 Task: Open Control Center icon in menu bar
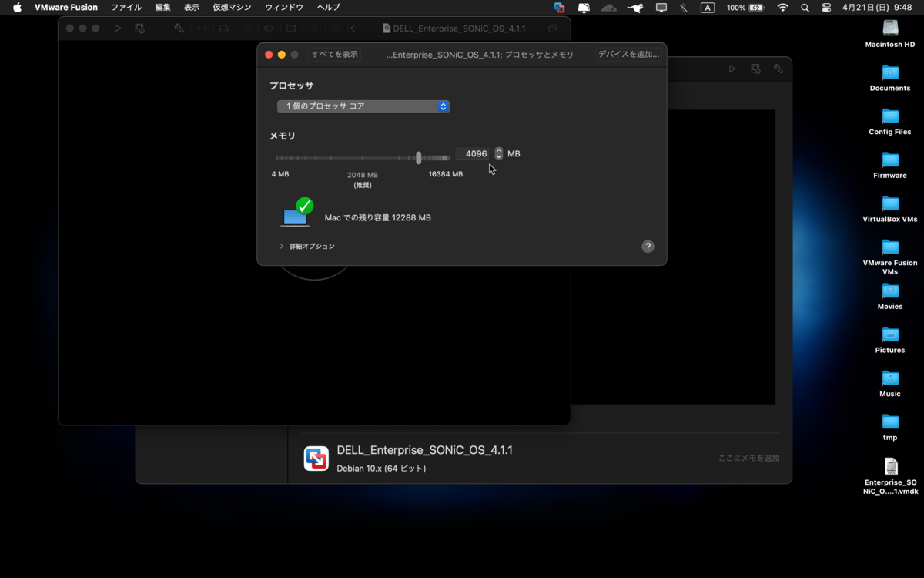[826, 8]
